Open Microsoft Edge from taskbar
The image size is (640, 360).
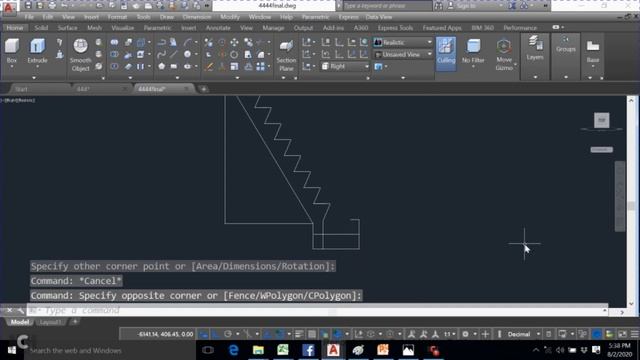[x=233, y=350]
